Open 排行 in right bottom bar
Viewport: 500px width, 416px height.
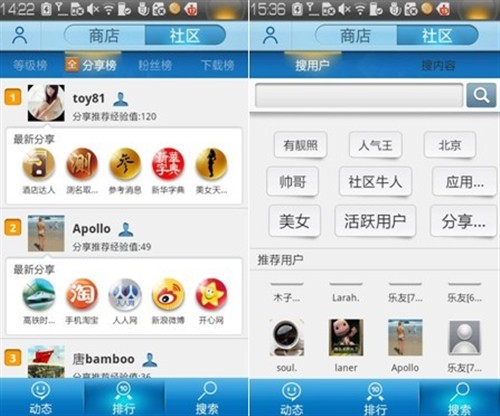pos(376,397)
